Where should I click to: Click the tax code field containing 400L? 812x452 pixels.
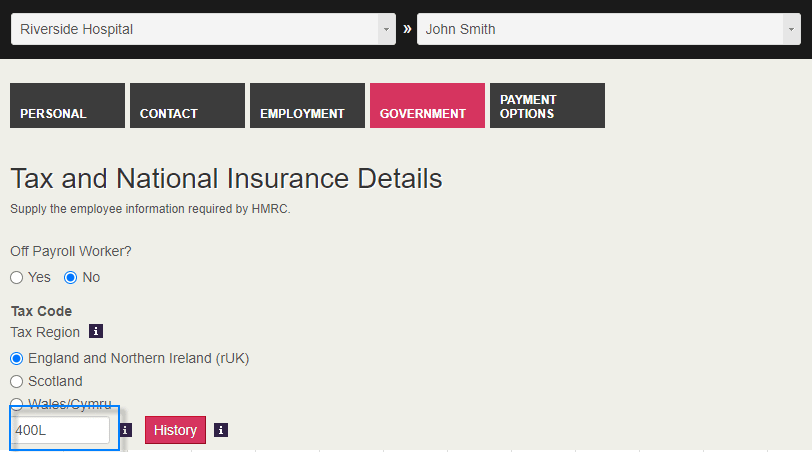click(61, 430)
